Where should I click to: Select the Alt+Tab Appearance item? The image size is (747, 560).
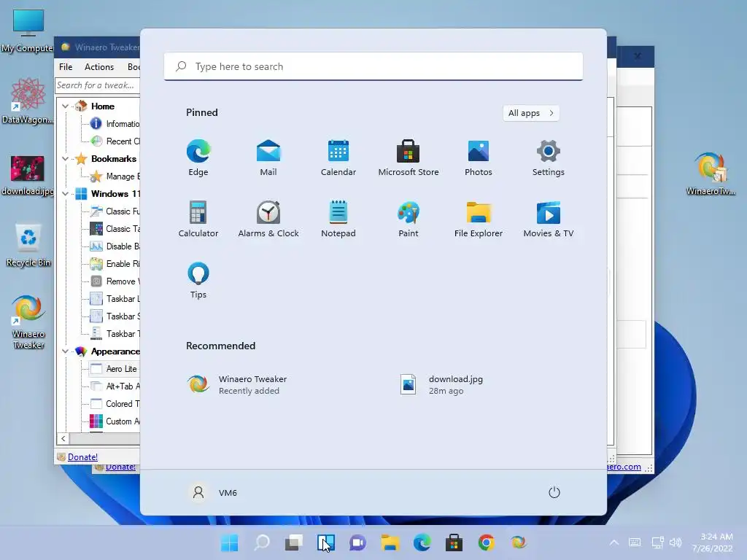[x=115, y=386]
